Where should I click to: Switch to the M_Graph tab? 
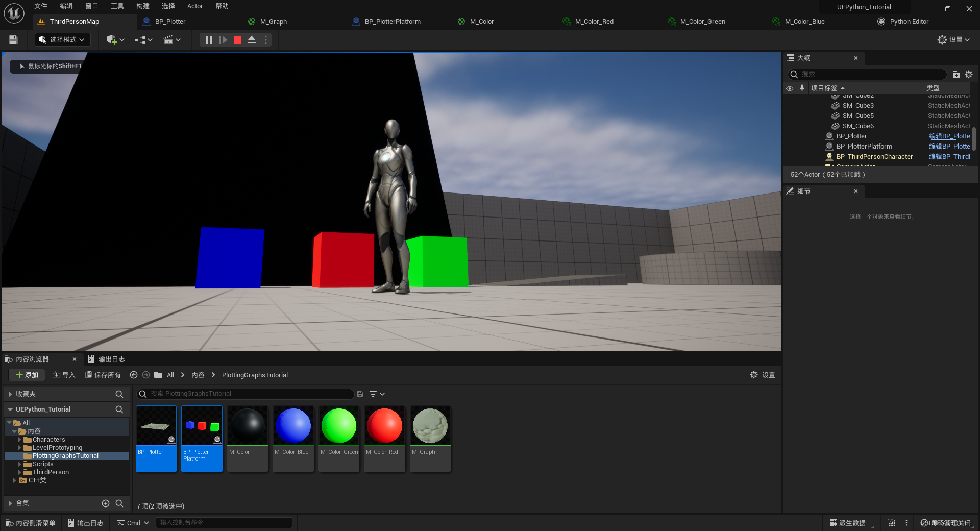click(274, 22)
